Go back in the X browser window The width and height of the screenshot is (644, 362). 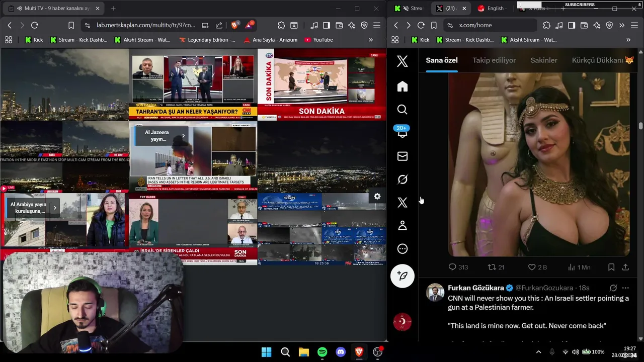tap(396, 25)
